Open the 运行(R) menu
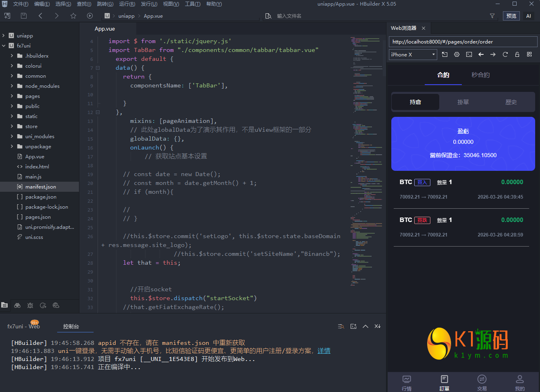Screen dimensions: 540x392 pyautogui.click(x=127, y=4)
